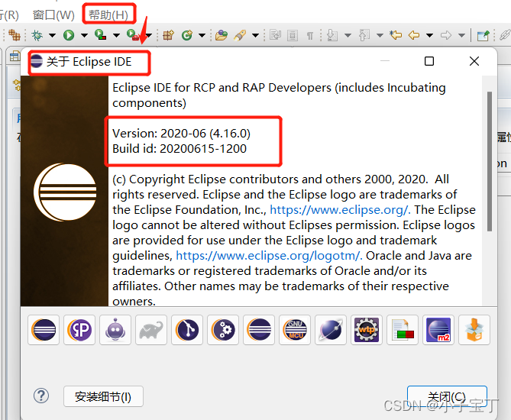Click the Run External Tools toolbox icon
511x420 pixels.
(133, 35)
